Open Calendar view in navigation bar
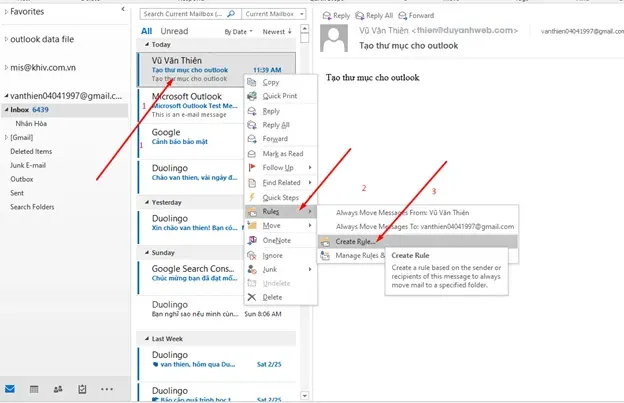The height and width of the screenshot is (403, 624). click(x=34, y=389)
